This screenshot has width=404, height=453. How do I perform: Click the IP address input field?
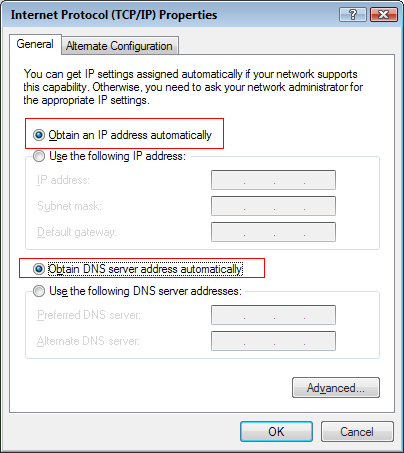point(273,180)
